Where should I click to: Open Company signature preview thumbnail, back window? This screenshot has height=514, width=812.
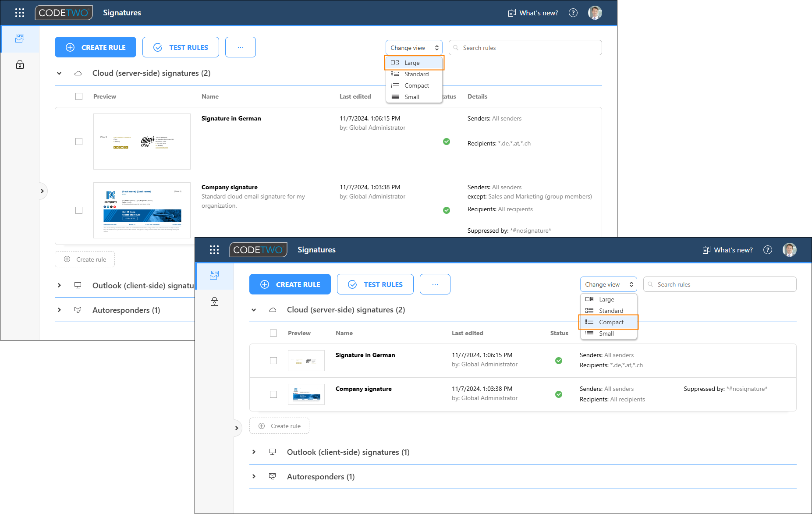pos(142,210)
